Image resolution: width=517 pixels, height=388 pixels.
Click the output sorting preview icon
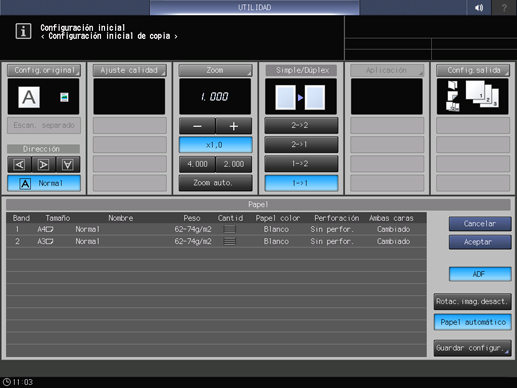tap(472, 97)
